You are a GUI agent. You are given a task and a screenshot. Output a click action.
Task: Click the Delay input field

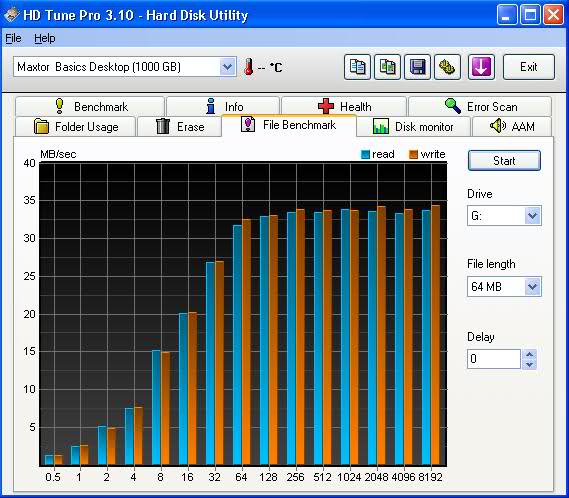494,359
